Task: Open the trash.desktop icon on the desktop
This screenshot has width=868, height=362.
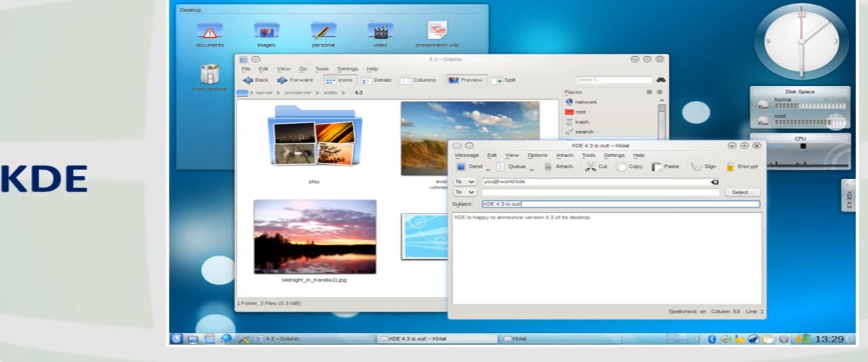Action: (x=209, y=77)
